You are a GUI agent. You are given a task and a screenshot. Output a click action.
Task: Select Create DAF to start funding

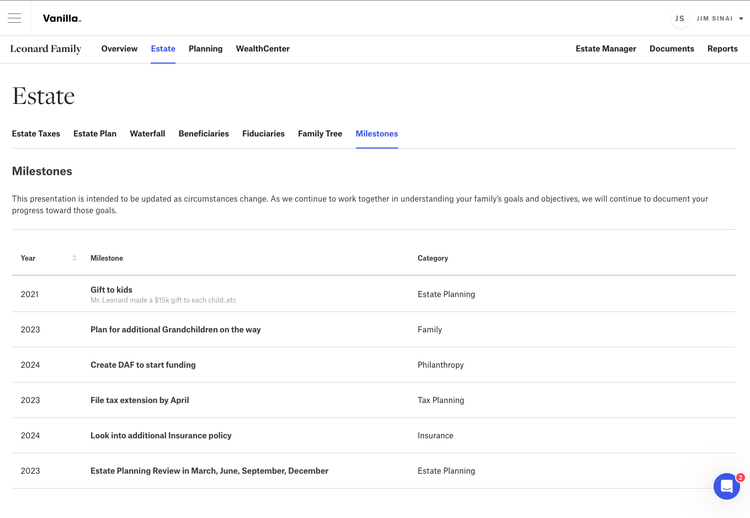click(143, 365)
